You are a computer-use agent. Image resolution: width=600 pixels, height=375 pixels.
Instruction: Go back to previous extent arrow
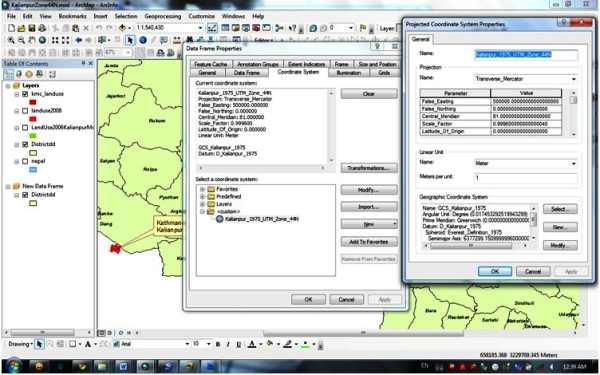(x=78, y=40)
